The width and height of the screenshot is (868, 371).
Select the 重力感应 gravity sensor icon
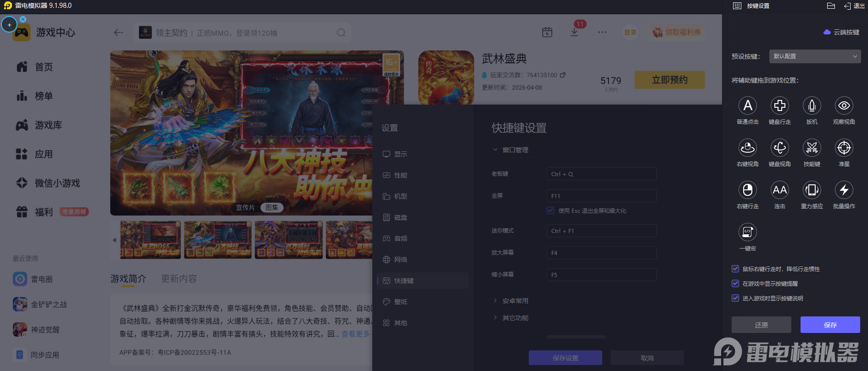[x=812, y=190]
